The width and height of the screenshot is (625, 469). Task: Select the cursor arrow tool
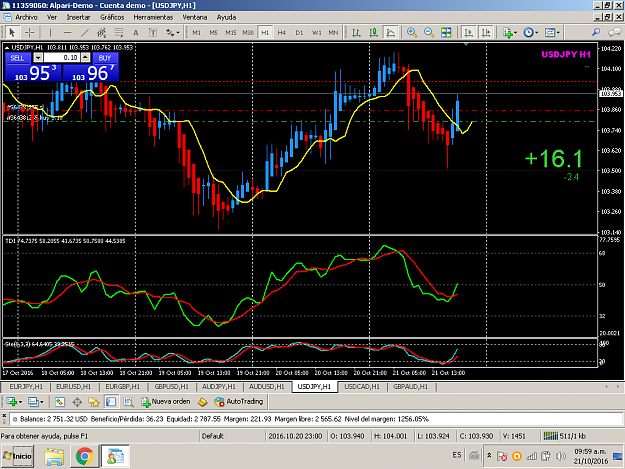pos(12,32)
